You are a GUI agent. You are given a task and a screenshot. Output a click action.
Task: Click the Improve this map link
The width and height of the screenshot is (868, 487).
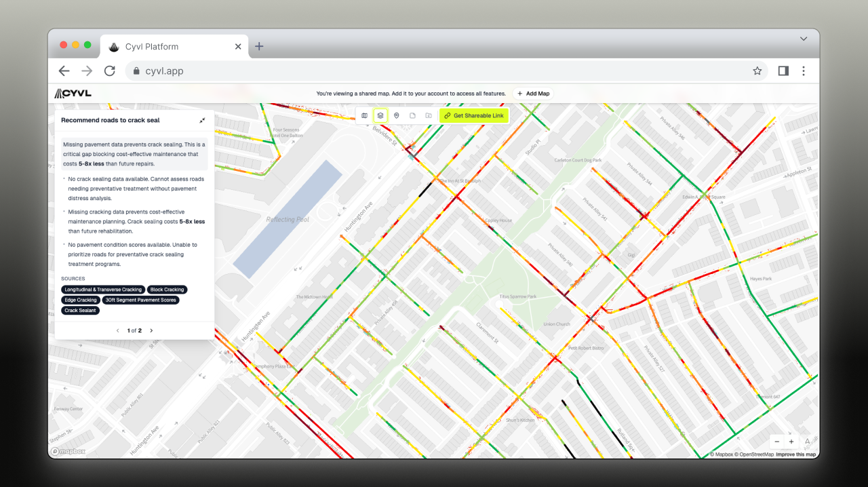point(797,454)
